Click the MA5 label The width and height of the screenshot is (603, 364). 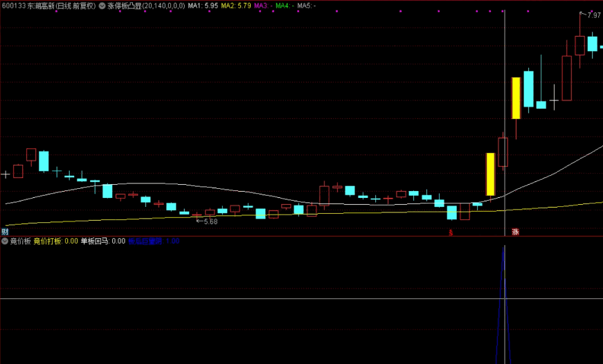(307, 6)
